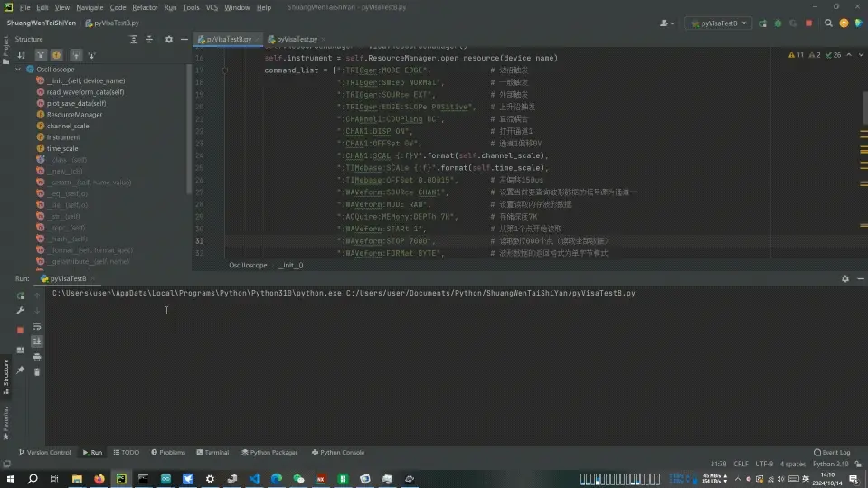Click the pyVisaTest8 run tab
The image size is (868, 488).
pos(68,279)
